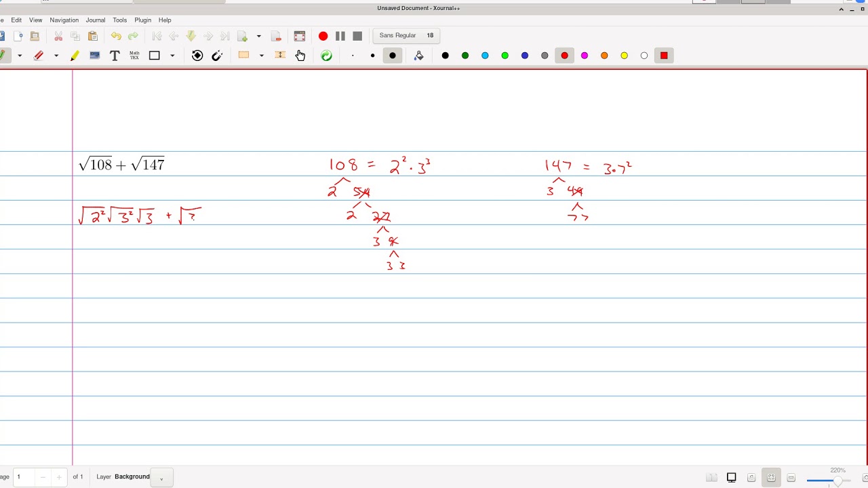
Task: Go to the next page
Action: click(x=208, y=36)
